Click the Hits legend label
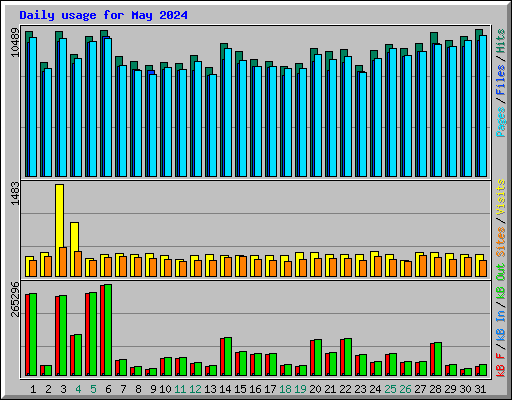The height and width of the screenshot is (400, 512). [501, 41]
